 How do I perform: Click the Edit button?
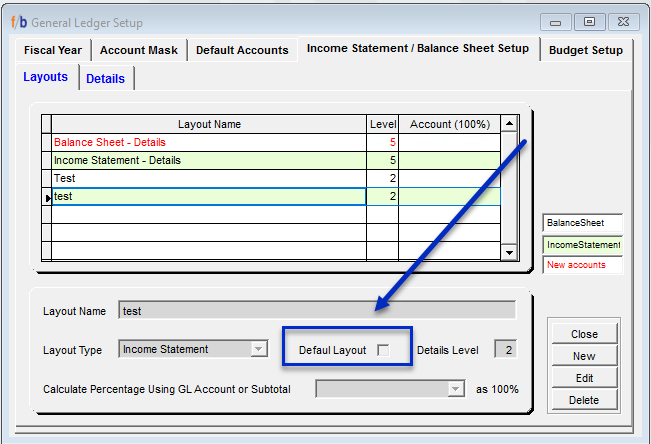pos(584,378)
